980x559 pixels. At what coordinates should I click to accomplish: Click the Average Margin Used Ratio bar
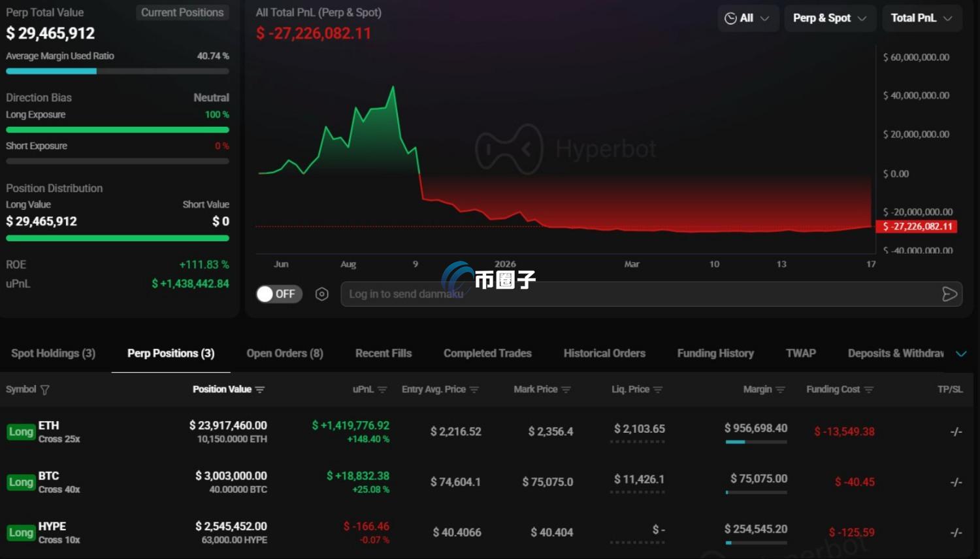118,71
